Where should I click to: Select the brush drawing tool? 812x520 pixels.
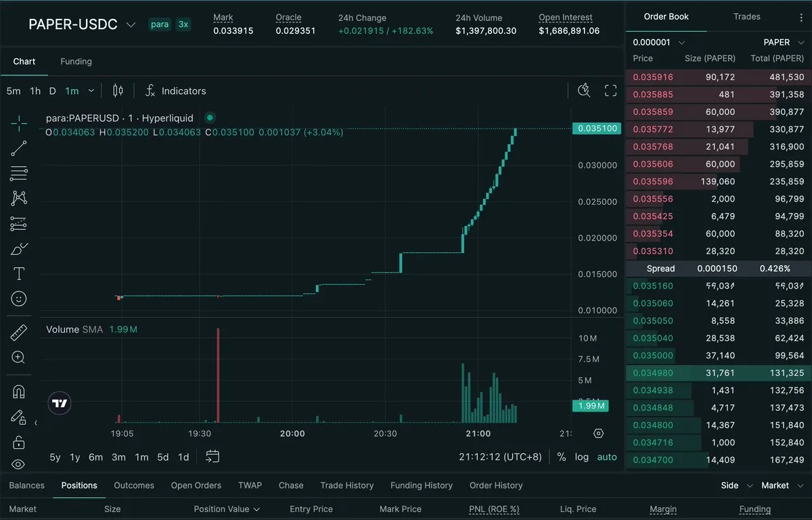pyautogui.click(x=19, y=248)
